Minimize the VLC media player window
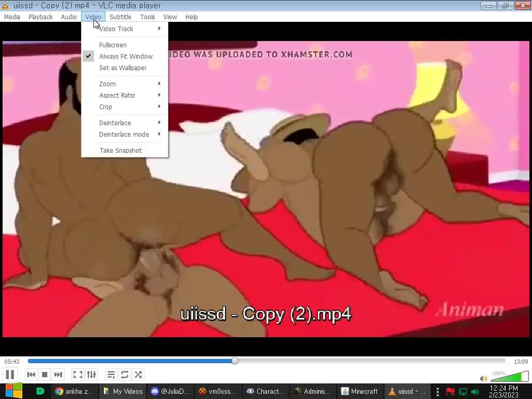Screen dimensions: 532x399 click(x=488, y=5)
